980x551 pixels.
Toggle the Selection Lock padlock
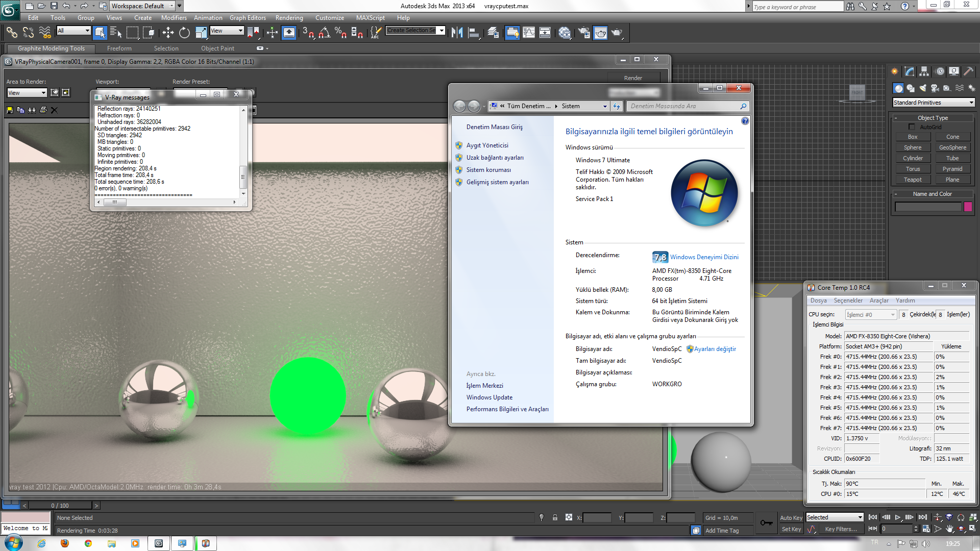click(x=555, y=518)
